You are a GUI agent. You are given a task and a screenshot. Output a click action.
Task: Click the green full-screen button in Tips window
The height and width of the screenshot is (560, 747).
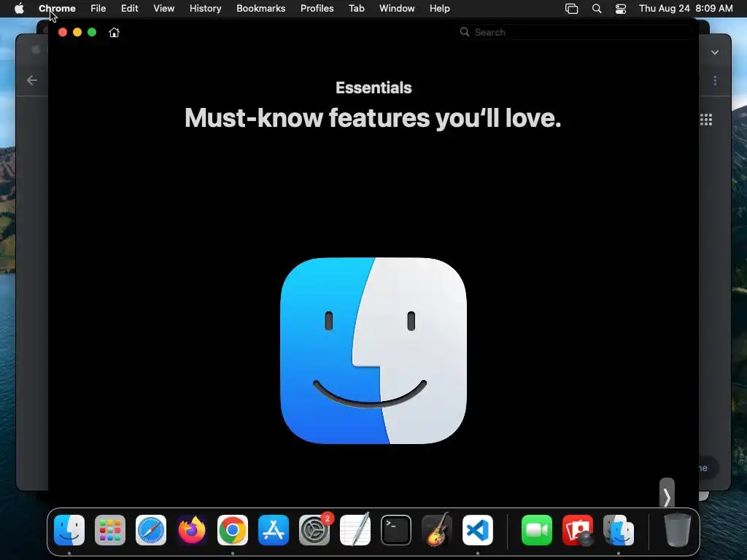92,32
